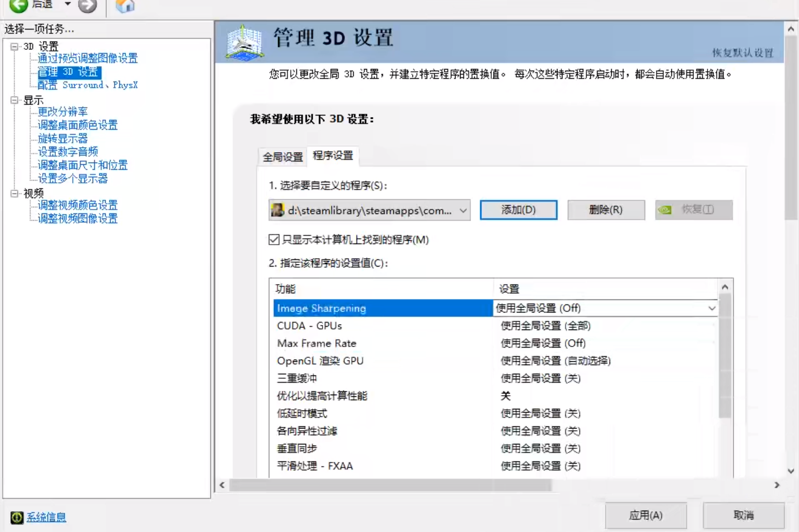Image resolution: width=799 pixels, height=532 pixels.
Task: Select the 三重缓冲 row
Action: (x=495, y=378)
